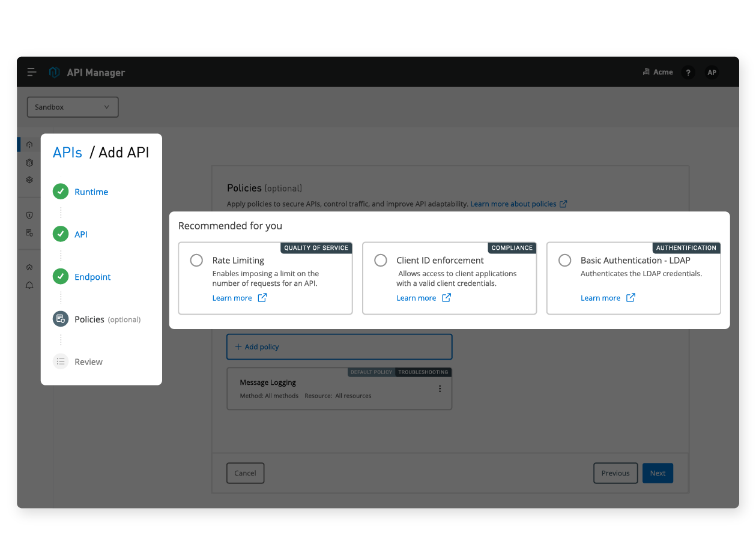Click the Policies step icon
This screenshot has width=756, height=541.
click(x=61, y=319)
